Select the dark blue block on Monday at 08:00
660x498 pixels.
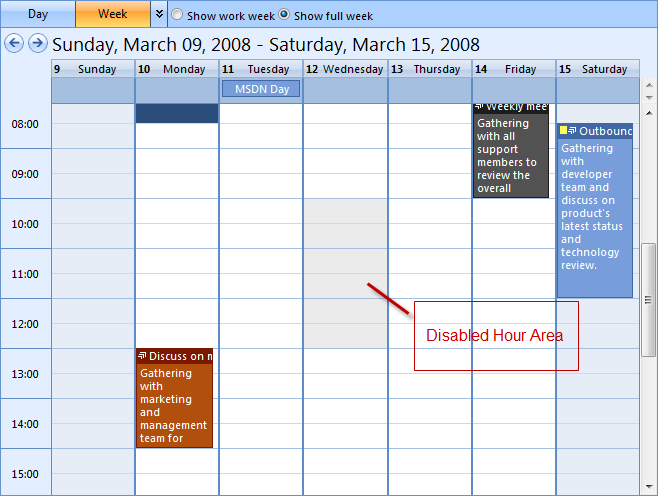click(x=177, y=113)
